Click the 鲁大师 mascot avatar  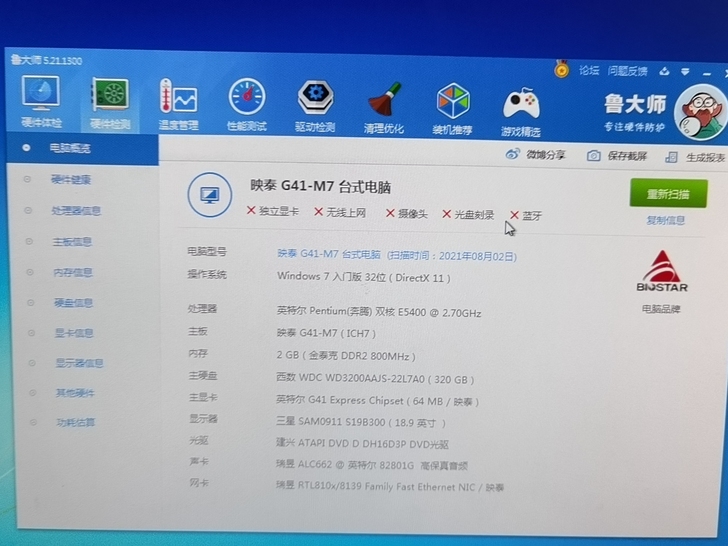[x=701, y=113]
